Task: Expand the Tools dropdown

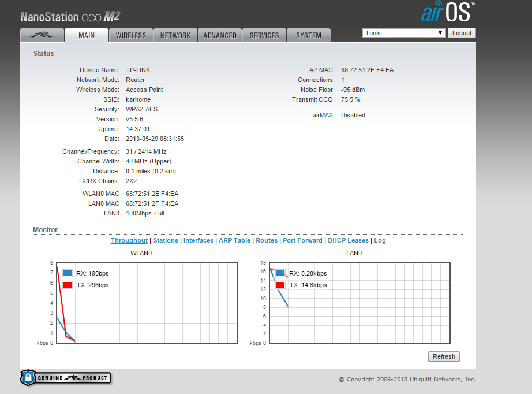Action: [404, 33]
